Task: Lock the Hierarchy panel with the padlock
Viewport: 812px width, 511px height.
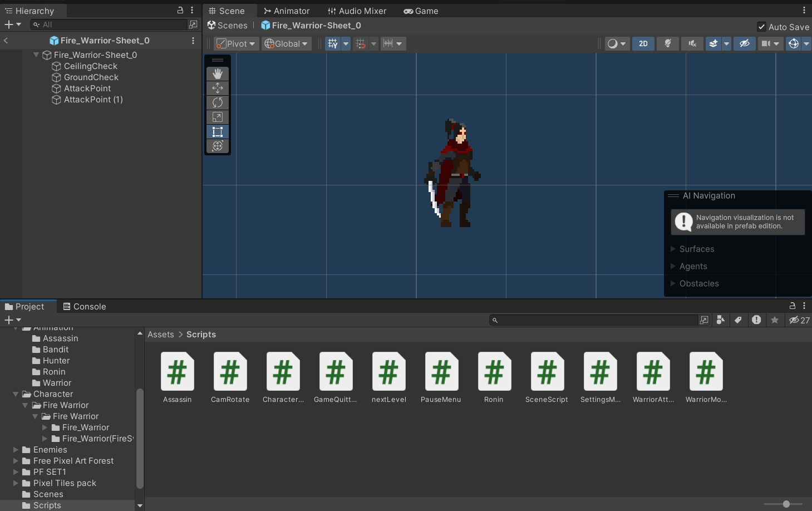Action: pyautogui.click(x=180, y=10)
